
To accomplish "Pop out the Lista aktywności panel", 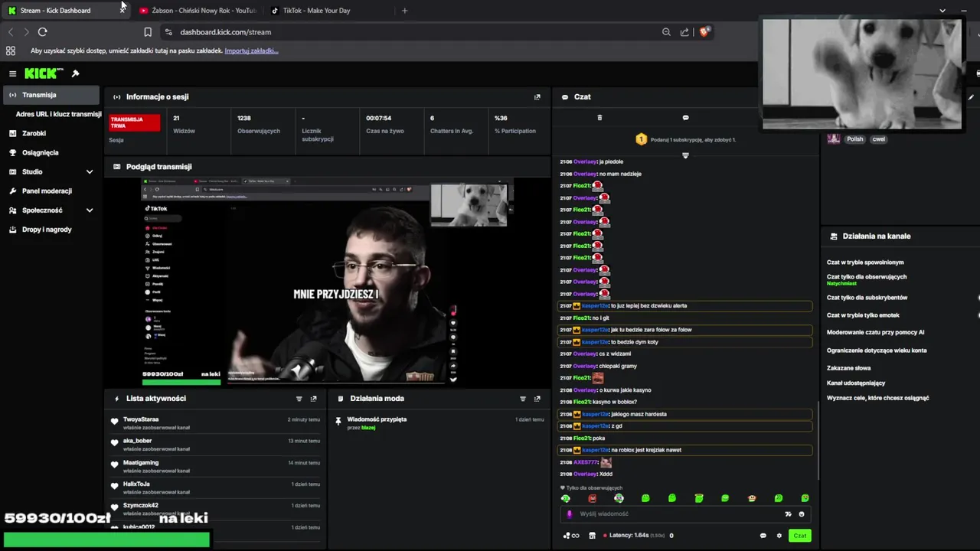I will coord(313,399).
